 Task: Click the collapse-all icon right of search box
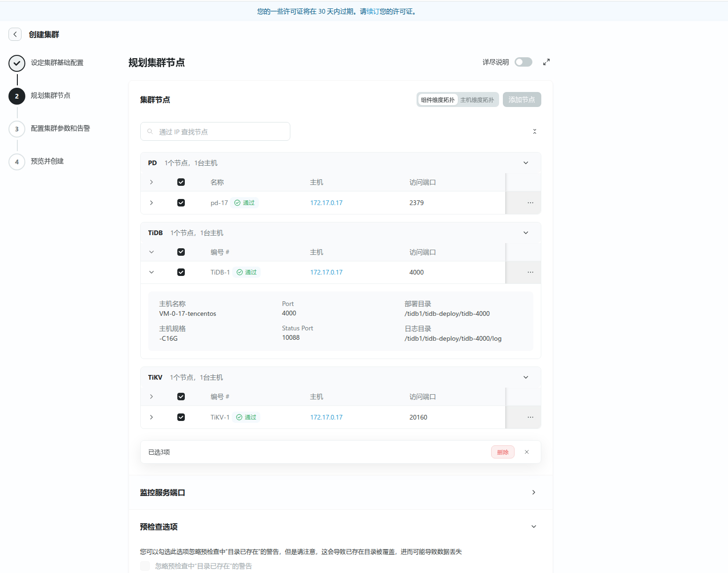(x=535, y=131)
